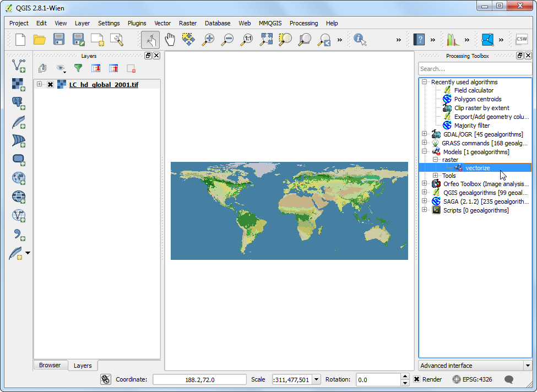Click the Add WMS/WMTS Layer icon
The width and height of the screenshot is (537, 392).
(x=19, y=178)
